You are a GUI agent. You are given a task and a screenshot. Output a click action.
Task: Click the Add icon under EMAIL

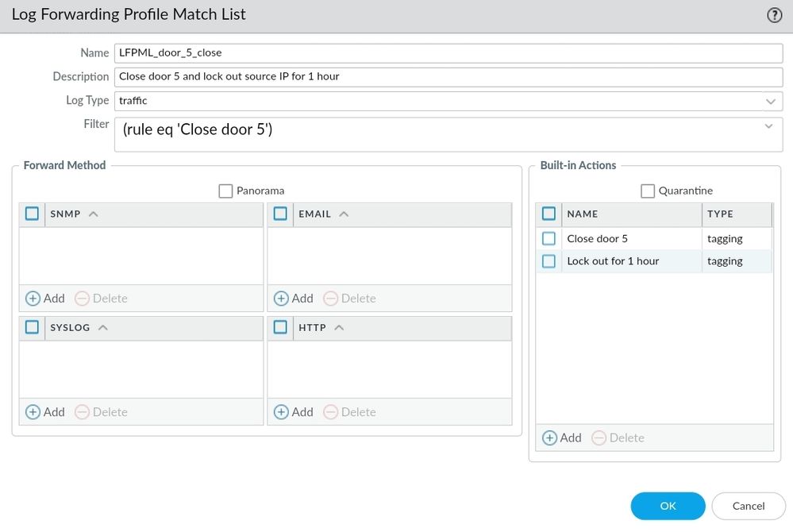pos(282,299)
